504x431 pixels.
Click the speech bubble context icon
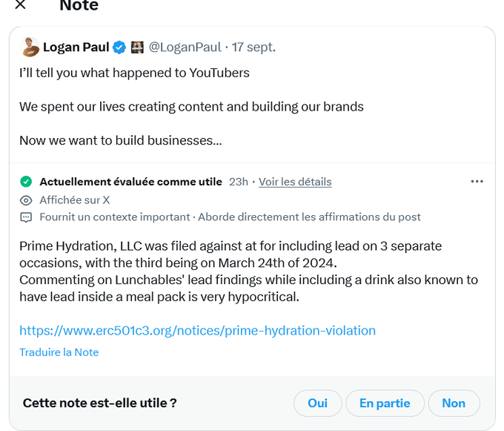(x=26, y=217)
